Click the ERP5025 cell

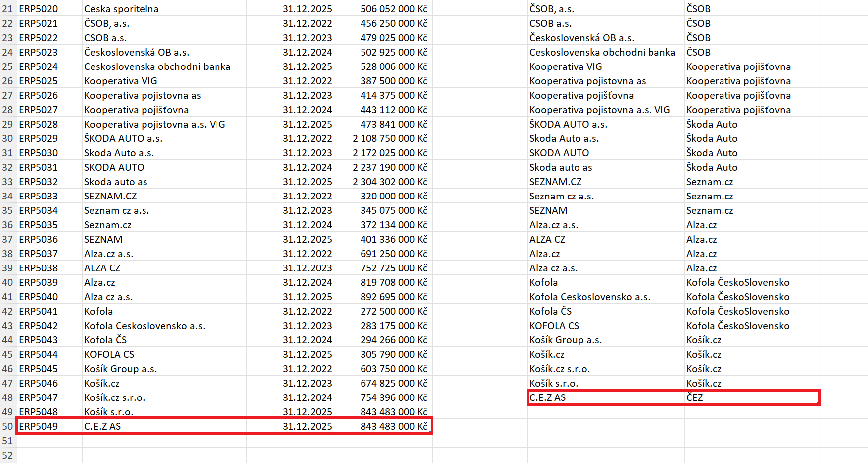pyautogui.click(x=38, y=81)
